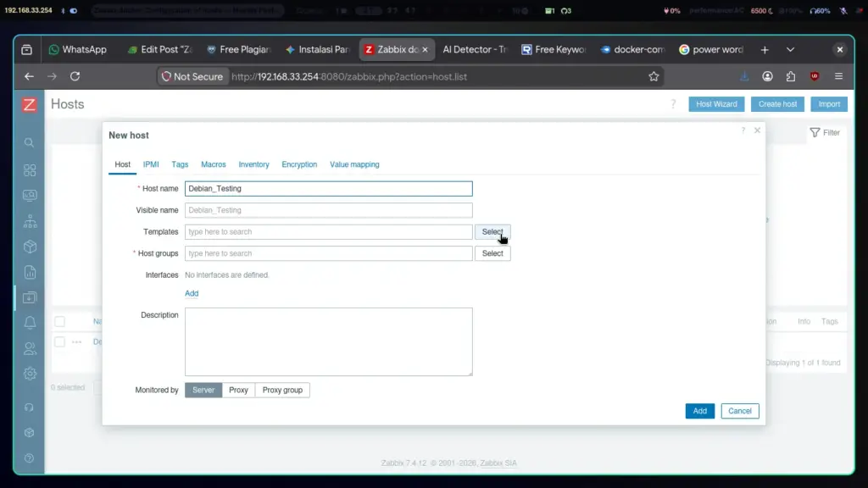Tick the select-all hosts checkbox in header

tap(60, 321)
